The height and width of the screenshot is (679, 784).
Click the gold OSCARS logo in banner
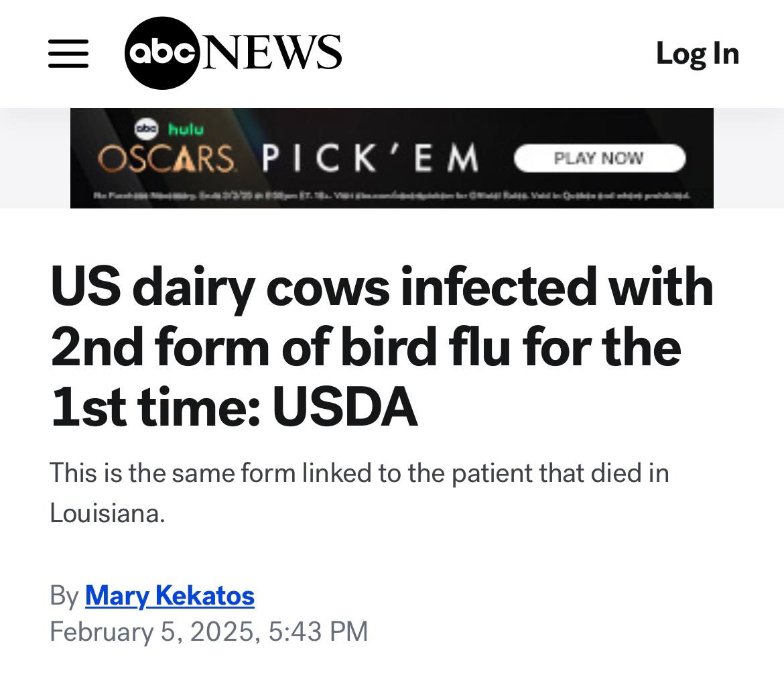166,158
